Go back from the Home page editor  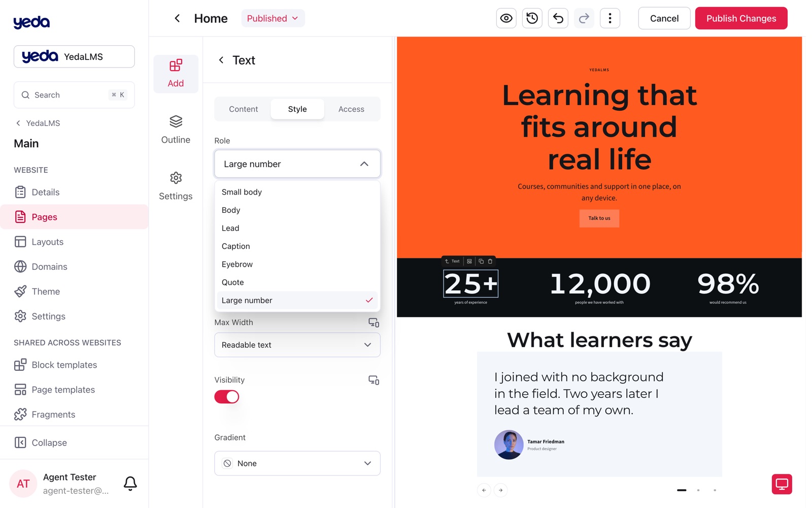177,18
